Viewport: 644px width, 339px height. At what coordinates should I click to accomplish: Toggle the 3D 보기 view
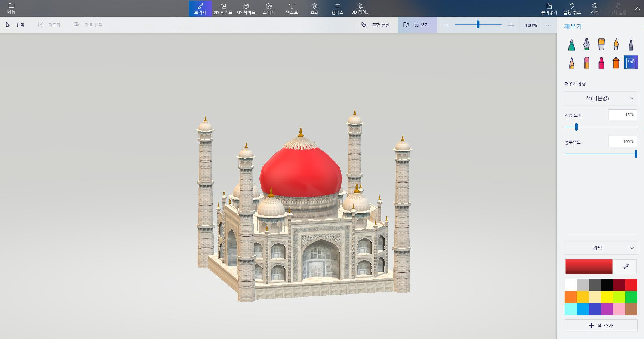click(417, 25)
